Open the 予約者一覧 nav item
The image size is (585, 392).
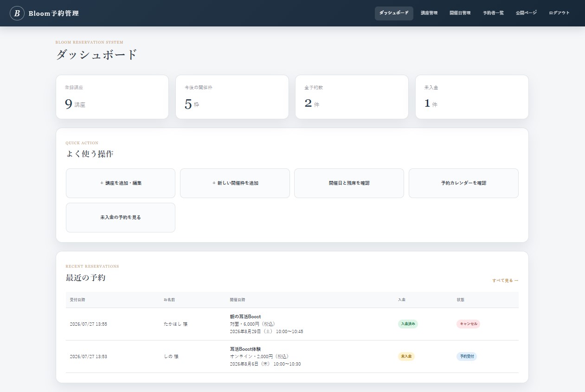493,13
